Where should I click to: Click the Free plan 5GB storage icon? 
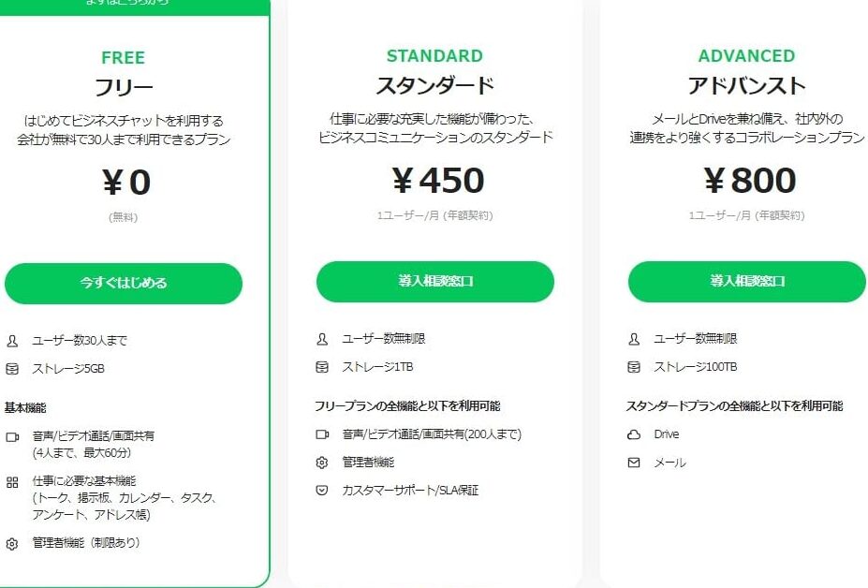point(12,369)
